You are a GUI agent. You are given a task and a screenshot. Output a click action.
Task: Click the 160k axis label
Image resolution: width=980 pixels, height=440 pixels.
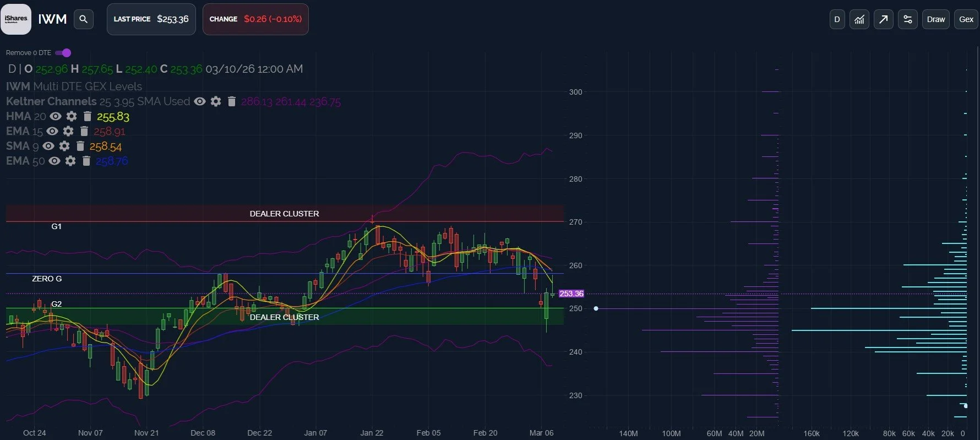pyautogui.click(x=812, y=433)
